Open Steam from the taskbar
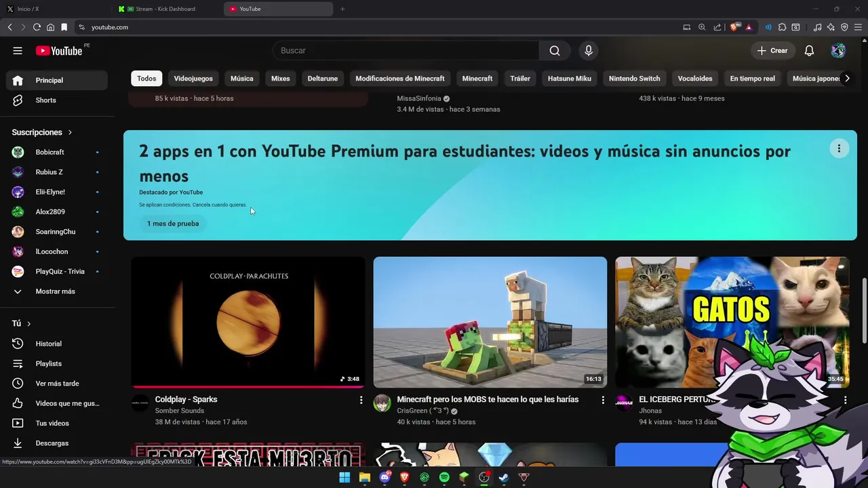Screen dimensions: 868x488 point(504,477)
